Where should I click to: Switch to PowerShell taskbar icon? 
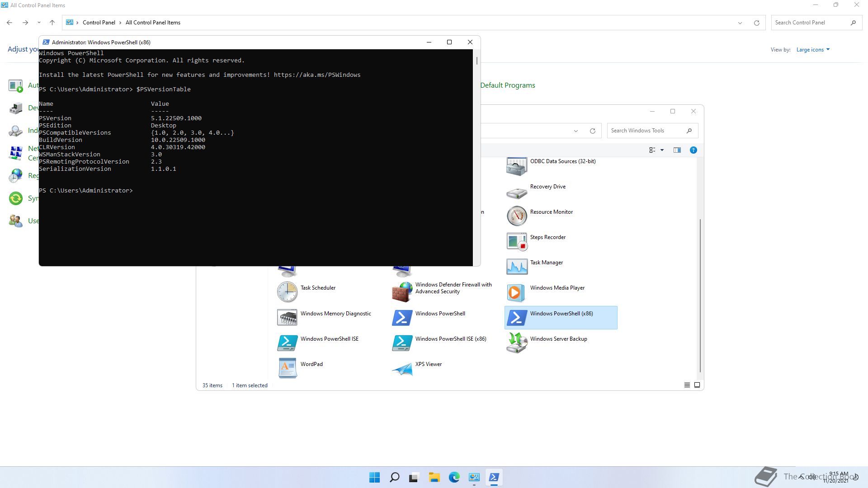click(x=494, y=477)
